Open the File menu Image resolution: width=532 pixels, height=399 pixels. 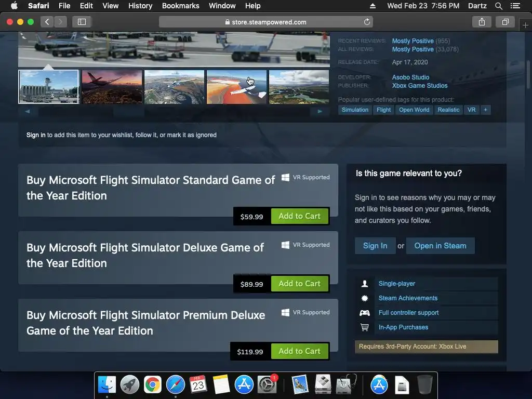(x=64, y=6)
